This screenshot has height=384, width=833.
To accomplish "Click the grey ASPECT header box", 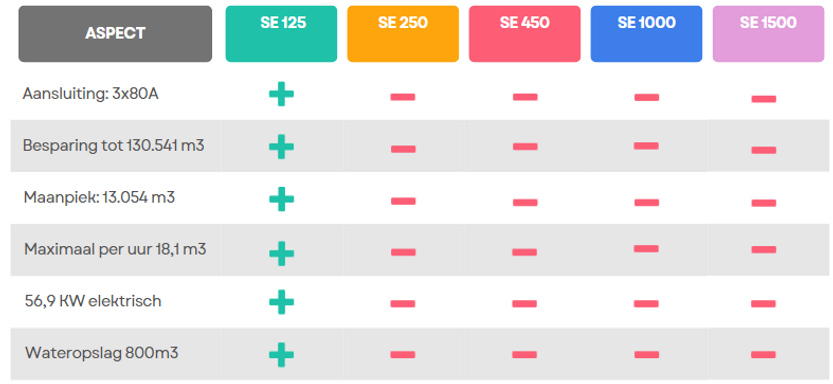I will click(x=115, y=34).
